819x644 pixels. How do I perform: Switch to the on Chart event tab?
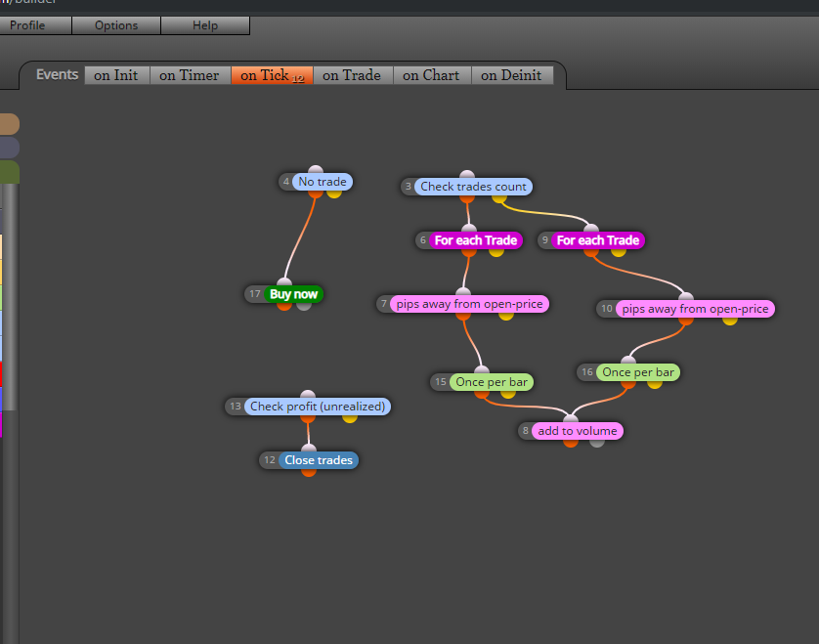click(x=431, y=75)
